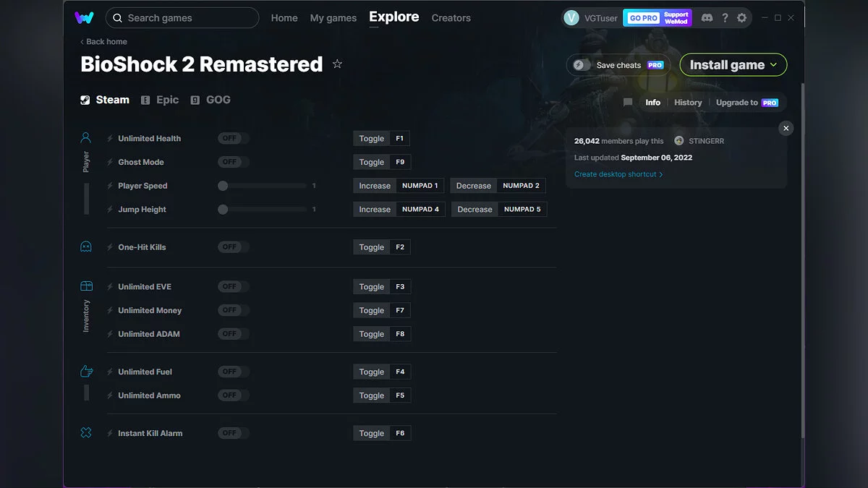The width and height of the screenshot is (868, 488).
Task: Enable Unlimited EVE switch
Action: tap(234, 286)
